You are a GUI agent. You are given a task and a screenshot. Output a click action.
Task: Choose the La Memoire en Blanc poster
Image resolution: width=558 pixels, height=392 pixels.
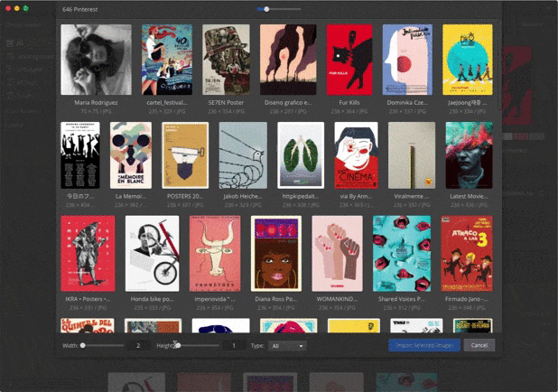(x=129, y=155)
